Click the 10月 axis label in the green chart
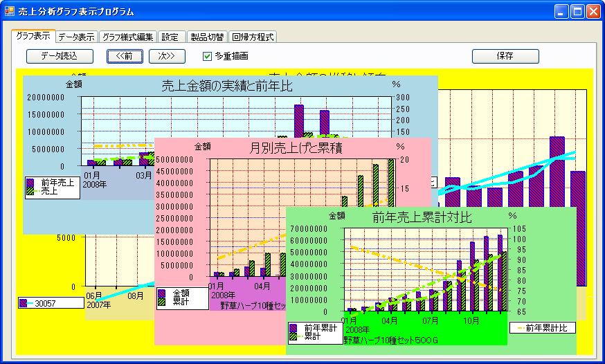 point(471,320)
